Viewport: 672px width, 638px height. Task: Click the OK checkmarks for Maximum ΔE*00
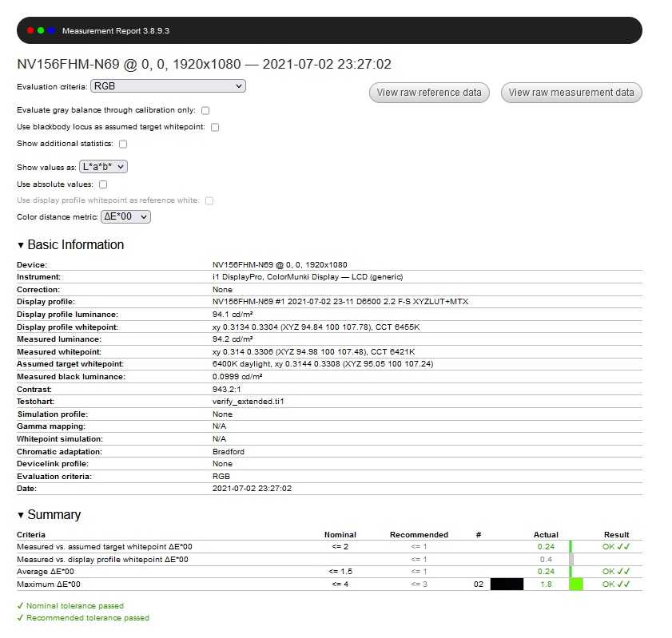click(616, 585)
